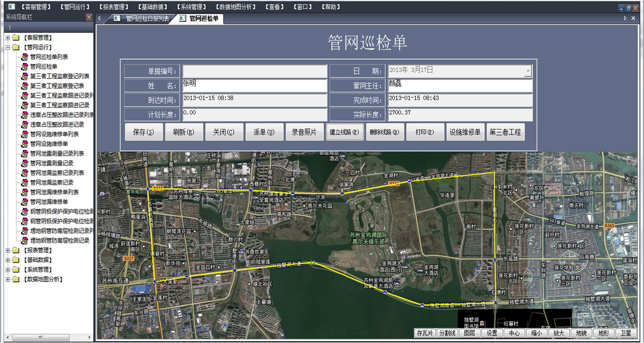Open 管网设施维修单 from sidebar
The width and height of the screenshot is (644, 343).
click(x=49, y=144)
